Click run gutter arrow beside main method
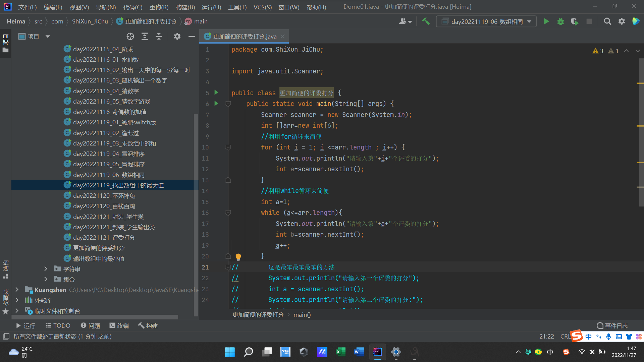Viewport: 644px width, 362px height. coord(216,104)
